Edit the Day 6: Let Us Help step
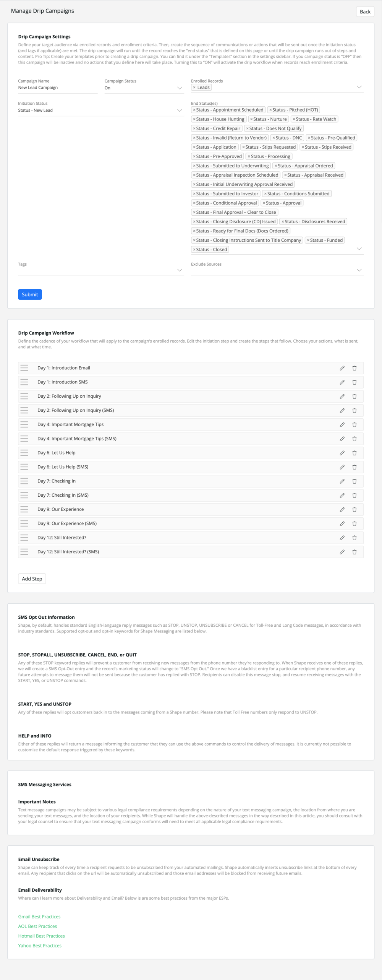This screenshot has height=980, width=382. pyautogui.click(x=342, y=453)
